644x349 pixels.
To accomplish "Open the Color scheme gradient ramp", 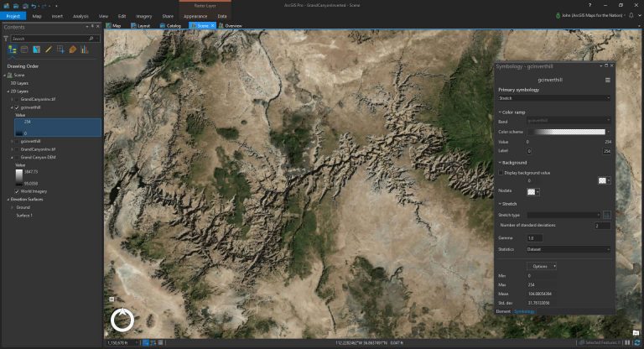I will (x=569, y=132).
